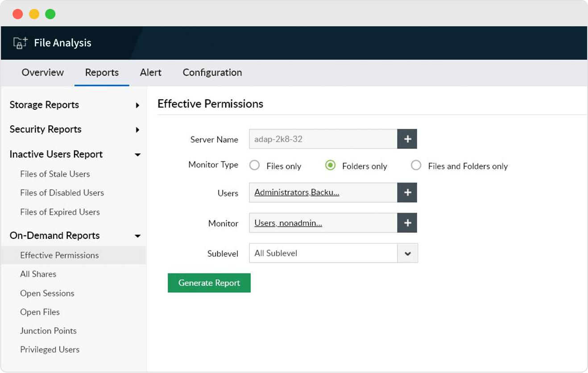Collapse the Inactive Users Report section
Viewport: 588px width, 373px height.
point(137,155)
